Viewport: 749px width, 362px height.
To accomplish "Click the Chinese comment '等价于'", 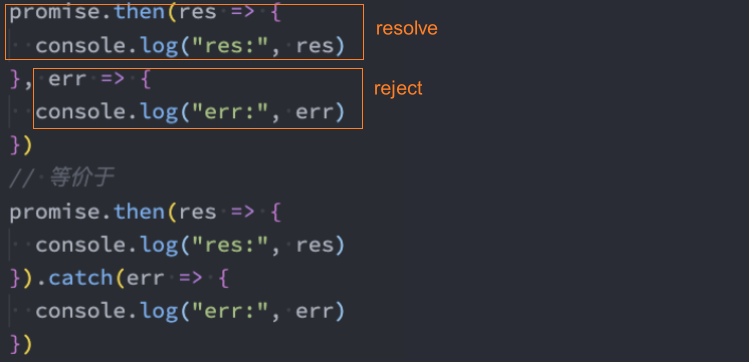I will pyautogui.click(x=82, y=178).
